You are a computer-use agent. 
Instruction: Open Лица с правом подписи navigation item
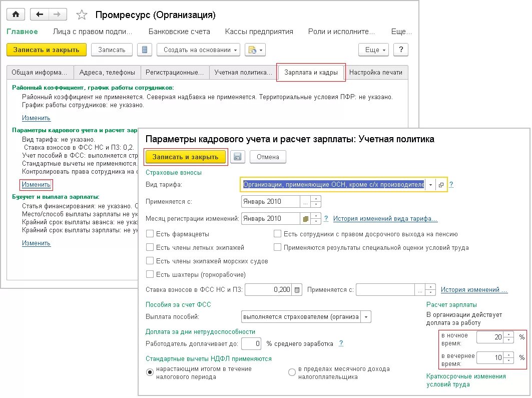click(x=92, y=32)
